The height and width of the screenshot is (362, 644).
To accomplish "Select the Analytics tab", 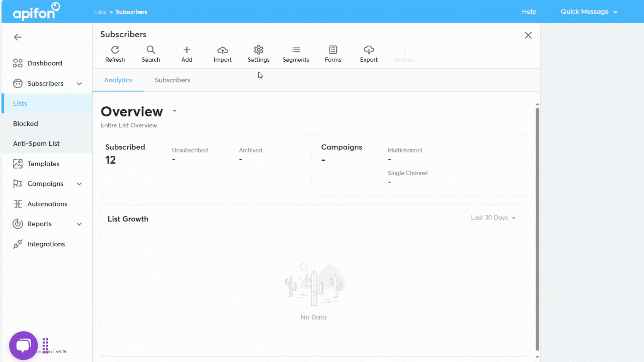I will coord(118,80).
